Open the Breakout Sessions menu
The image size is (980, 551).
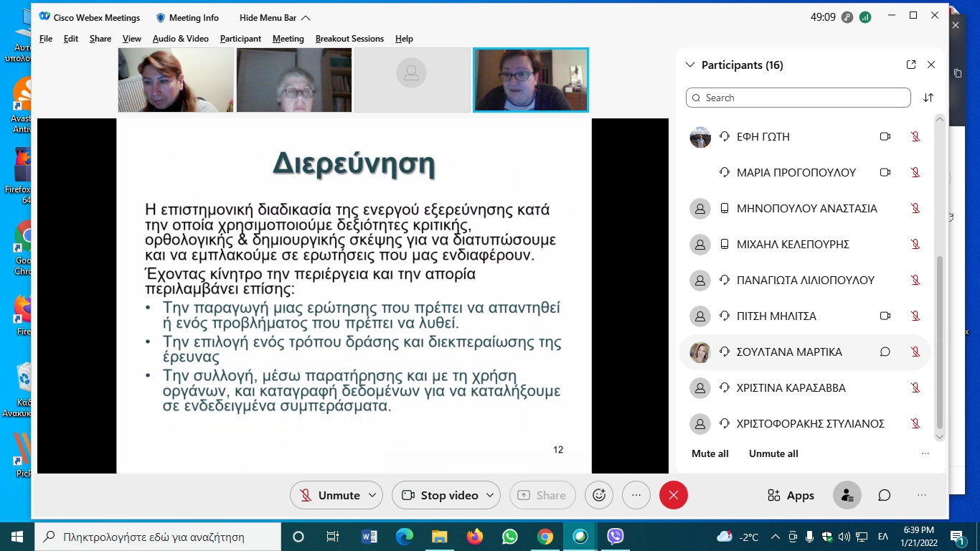(x=349, y=39)
